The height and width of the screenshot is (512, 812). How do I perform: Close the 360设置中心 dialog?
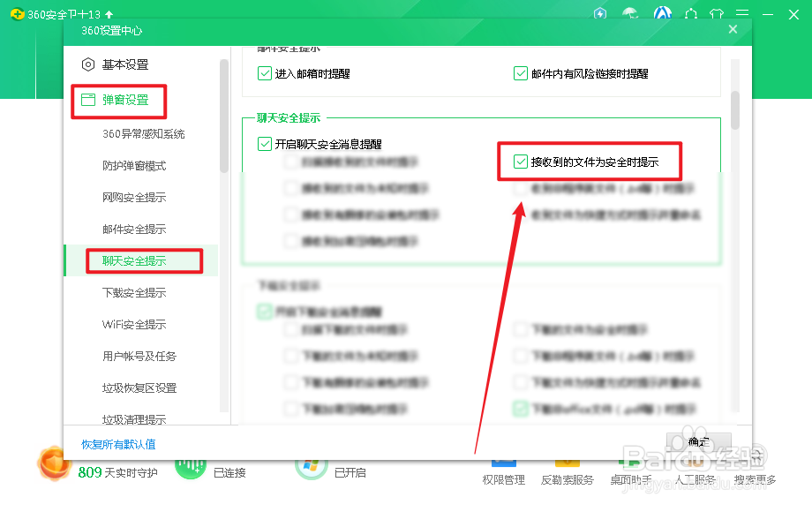(x=733, y=29)
